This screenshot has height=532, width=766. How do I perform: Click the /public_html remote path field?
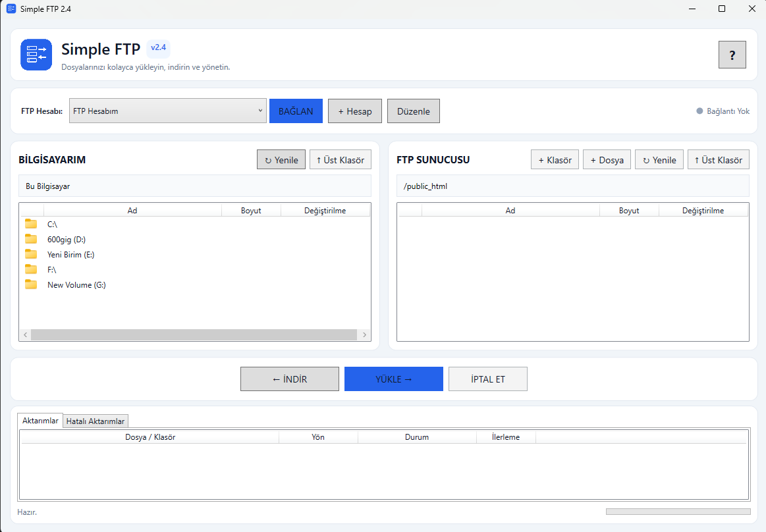[x=572, y=186]
